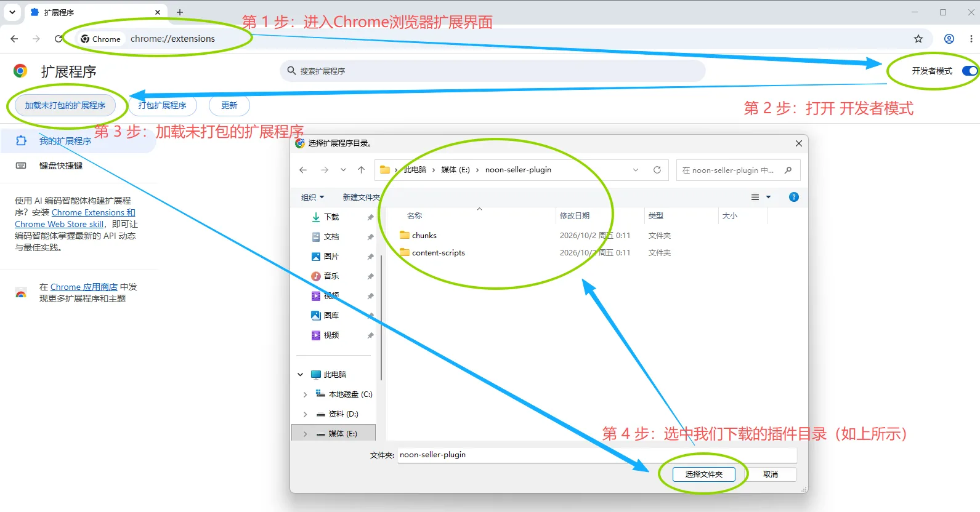
Task: Open the Chrome three-dot menu
Action: (x=971, y=39)
